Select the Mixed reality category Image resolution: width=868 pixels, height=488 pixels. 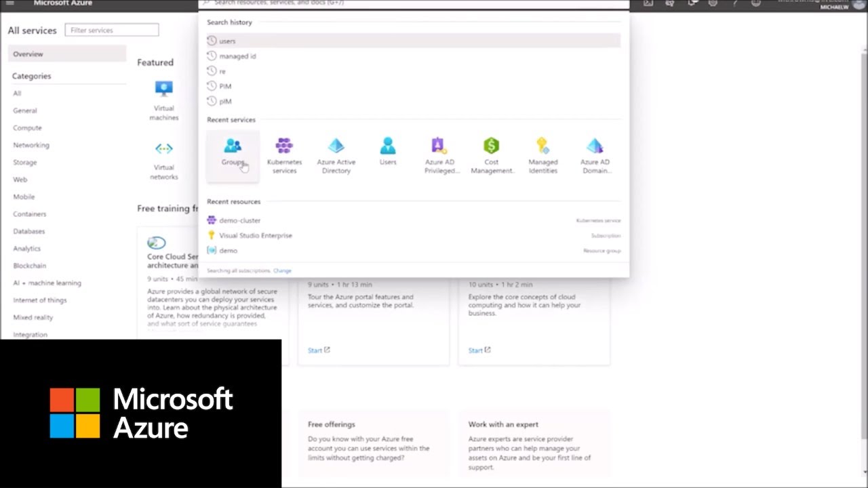click(33, 317)
